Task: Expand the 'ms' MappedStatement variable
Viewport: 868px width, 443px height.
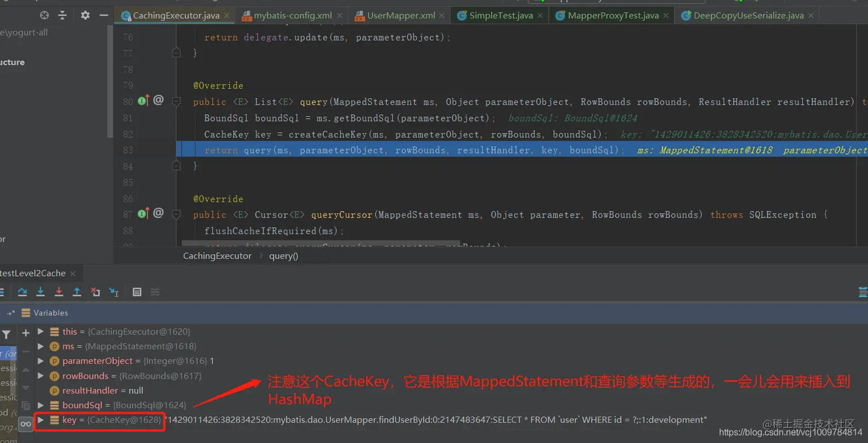Action: [40, 346]
